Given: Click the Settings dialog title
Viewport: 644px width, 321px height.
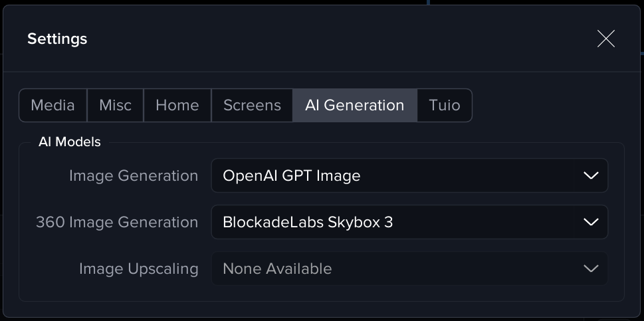Looking at the screenshot, I should tap(57, 39).
